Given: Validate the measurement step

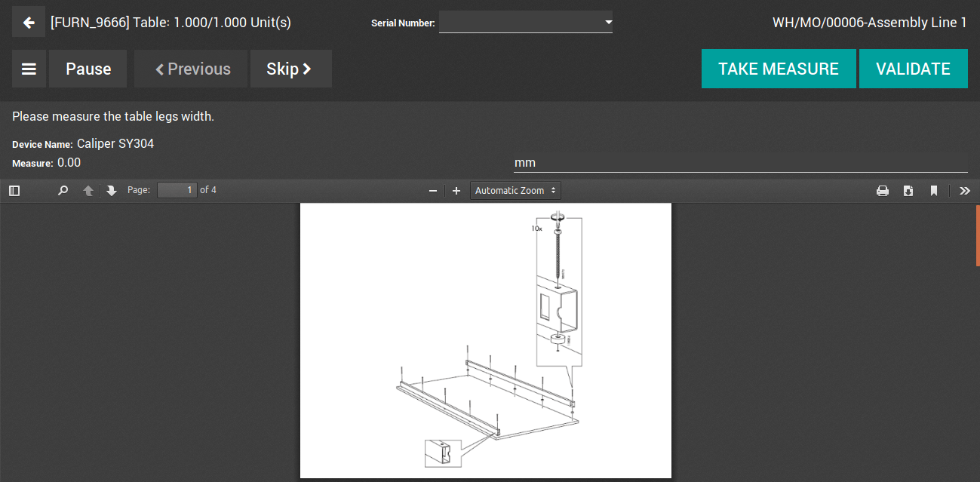Looking at the screenshot, I should point(913,69).
